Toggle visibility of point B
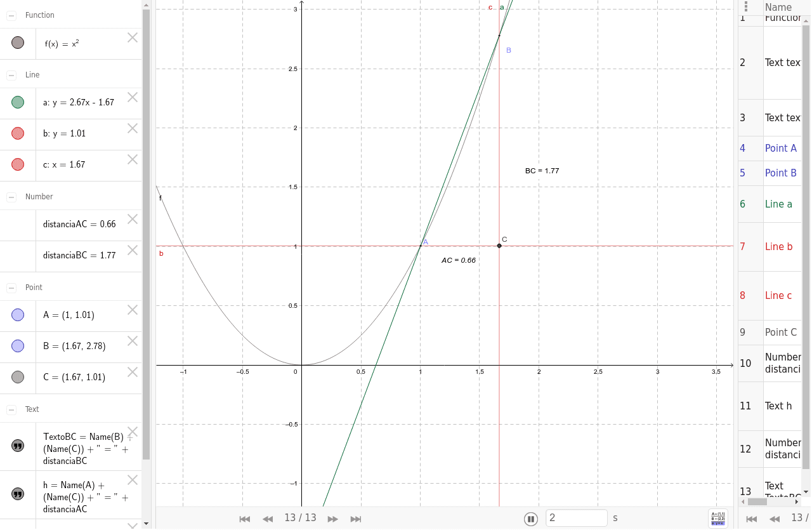The image size is (812, 530). tap(18, 346)
